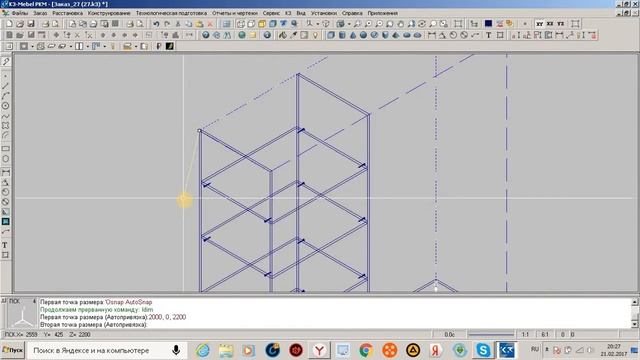The height and width of the screenshot is (360, 640).
Task: Open the Файлы menu
Action: [20, 13]
